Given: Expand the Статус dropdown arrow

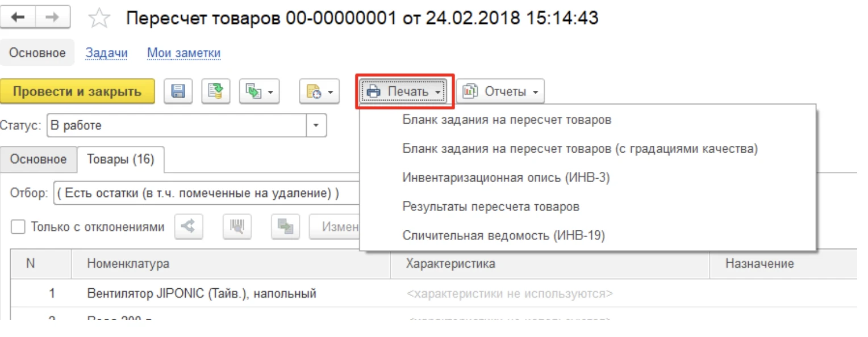Looking at the screenshot, I should (316, 125).
